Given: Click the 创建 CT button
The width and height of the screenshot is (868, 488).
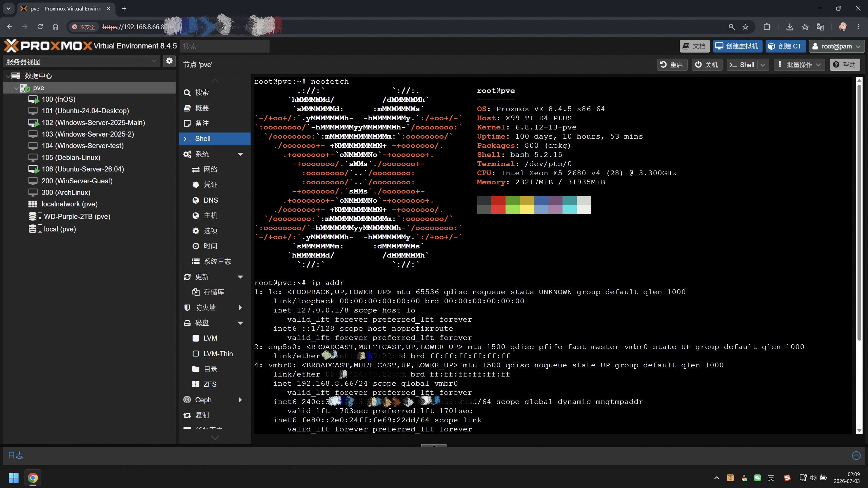Looking at the screenshot, I should pos(786,46).
